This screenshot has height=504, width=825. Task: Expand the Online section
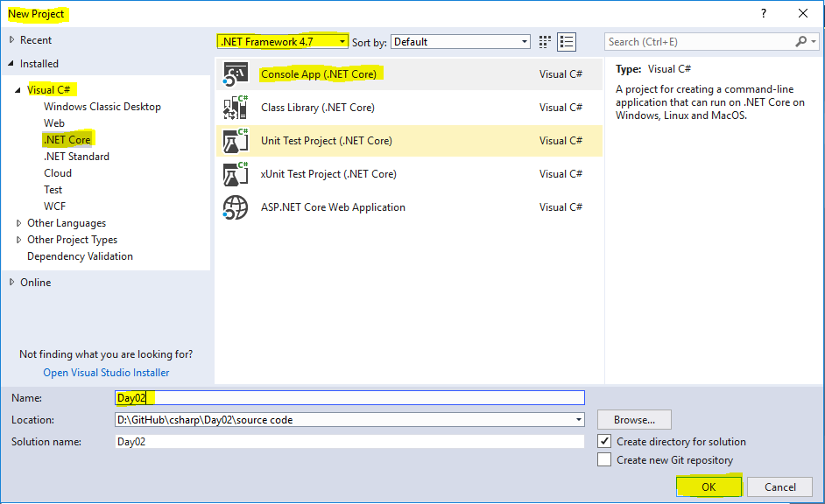(x=11, y=283)
